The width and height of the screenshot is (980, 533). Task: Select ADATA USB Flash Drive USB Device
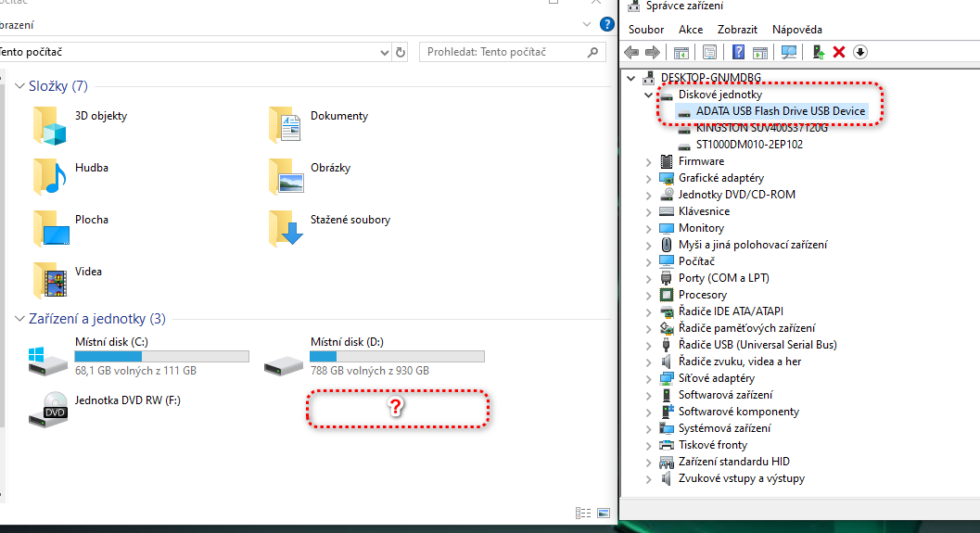[780, 111]
